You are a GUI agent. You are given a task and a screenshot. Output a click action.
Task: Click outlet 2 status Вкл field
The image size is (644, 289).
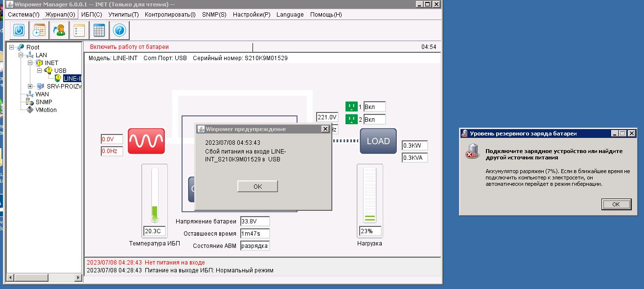coord(374,119)
